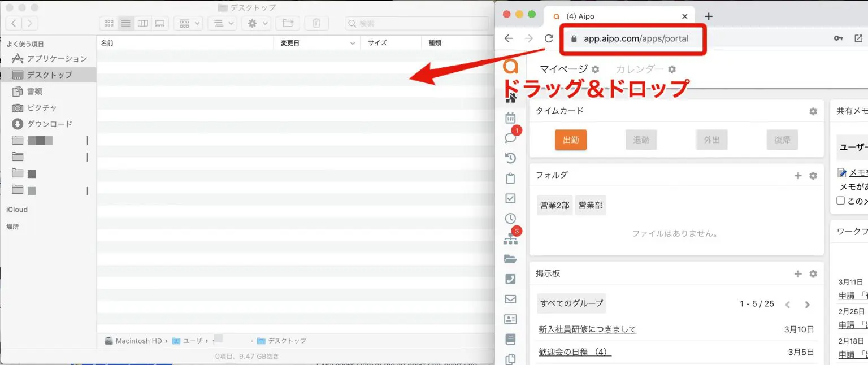The width and height of the screenshot is (868, 365).
Task: Open phone memo icon in sidebar
Action: click(510, 279)
